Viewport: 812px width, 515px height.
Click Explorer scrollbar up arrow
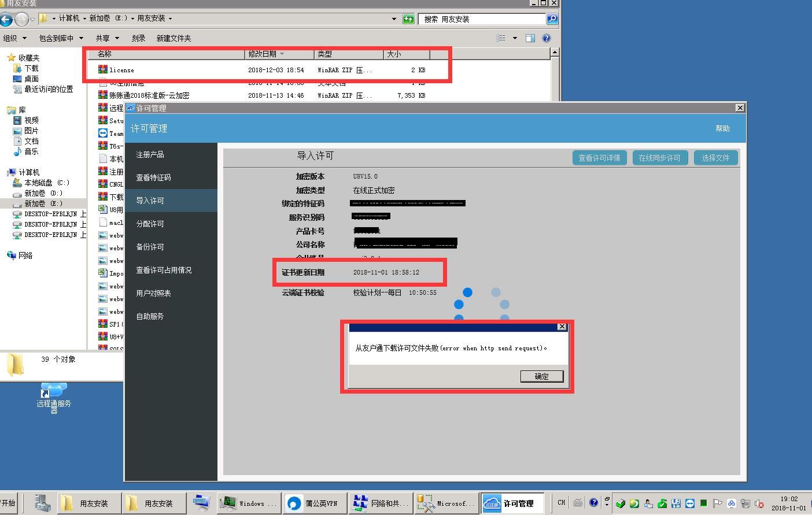tap(555, 53)
